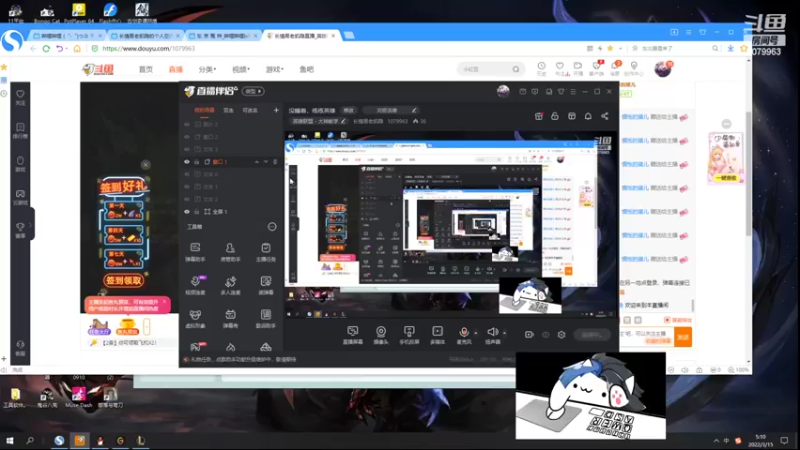This screenshot has width=800, height=450.
Task: Toggle visibility of 图片 2 source
Action: pos(187,124)
